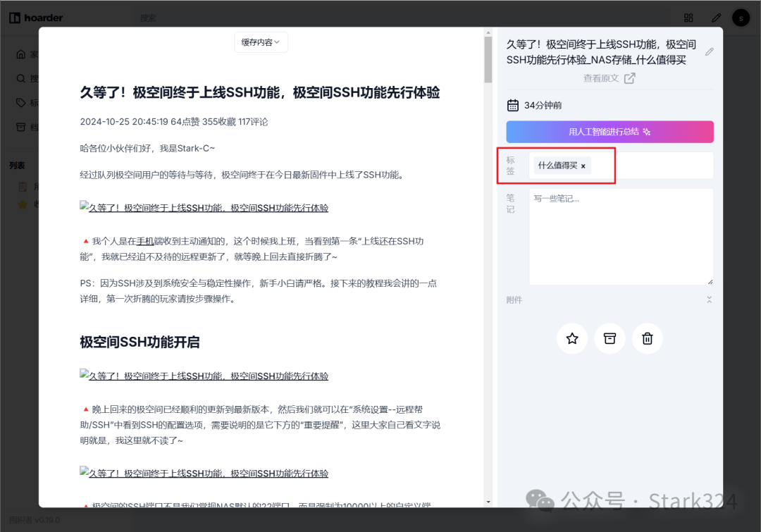The image size is (761, 532).
Task: Select the 什么值得买 tag chip
Action: tap(562, 166)
